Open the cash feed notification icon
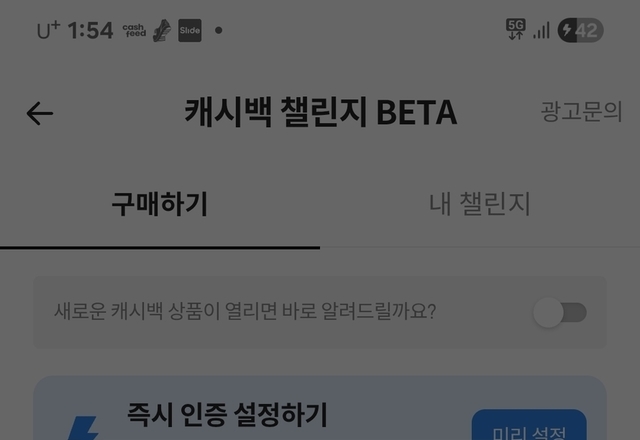The width and height of the screenshot is (640, 440). 134,30
